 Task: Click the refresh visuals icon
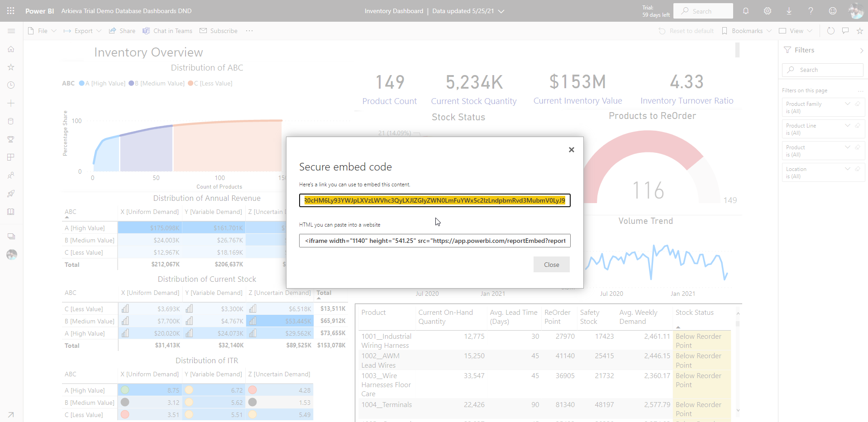pos(830,31)
